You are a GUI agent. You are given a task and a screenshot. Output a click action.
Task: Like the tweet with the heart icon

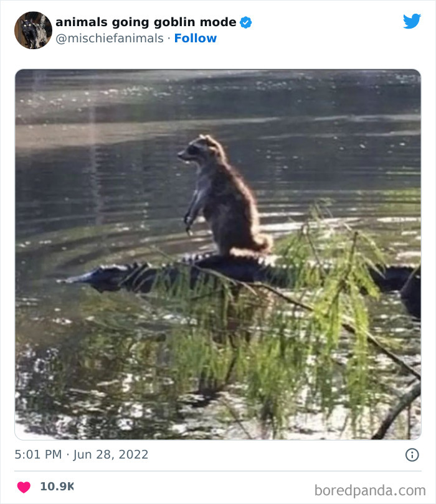point(24,487)
